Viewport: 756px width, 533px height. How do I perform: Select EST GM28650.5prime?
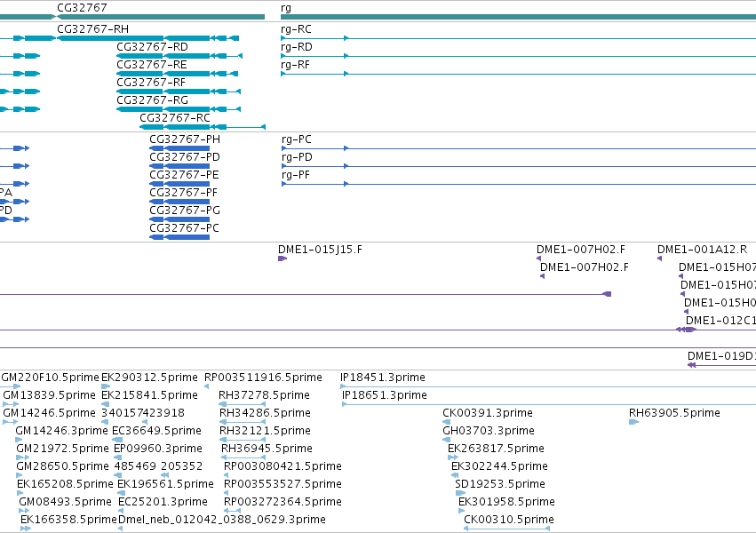pyautogui.click(x=63, y=466)
